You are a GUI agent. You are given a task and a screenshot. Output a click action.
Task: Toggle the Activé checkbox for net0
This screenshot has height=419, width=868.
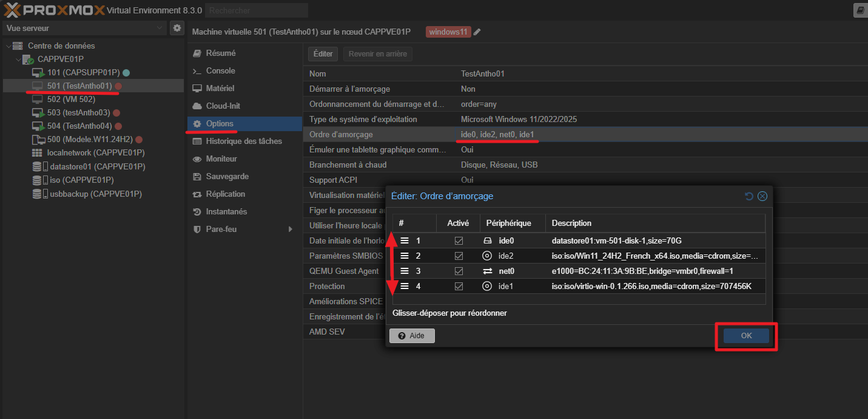point(459,271)
